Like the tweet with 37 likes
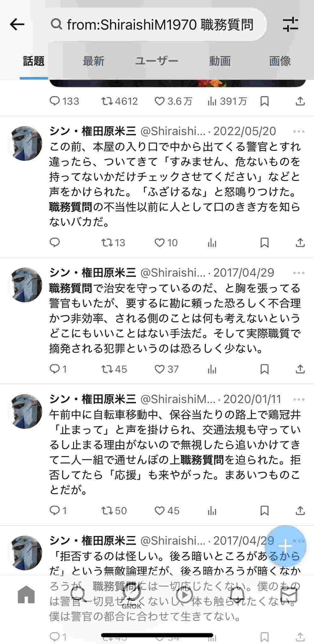This screenshot has height=644, width=314. [x=160, y=369]
